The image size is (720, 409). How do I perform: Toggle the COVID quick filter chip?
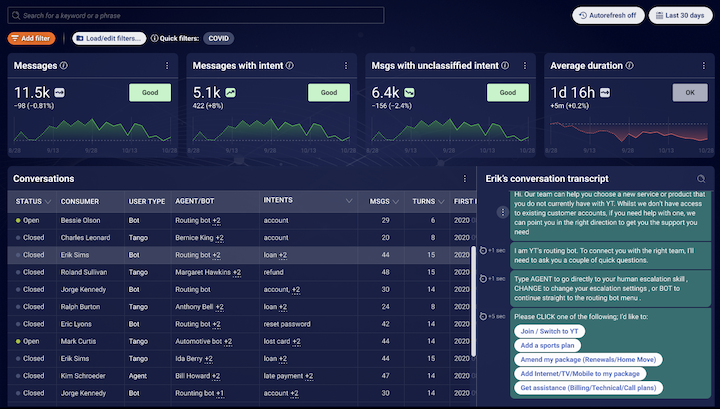tap(219, 38)
